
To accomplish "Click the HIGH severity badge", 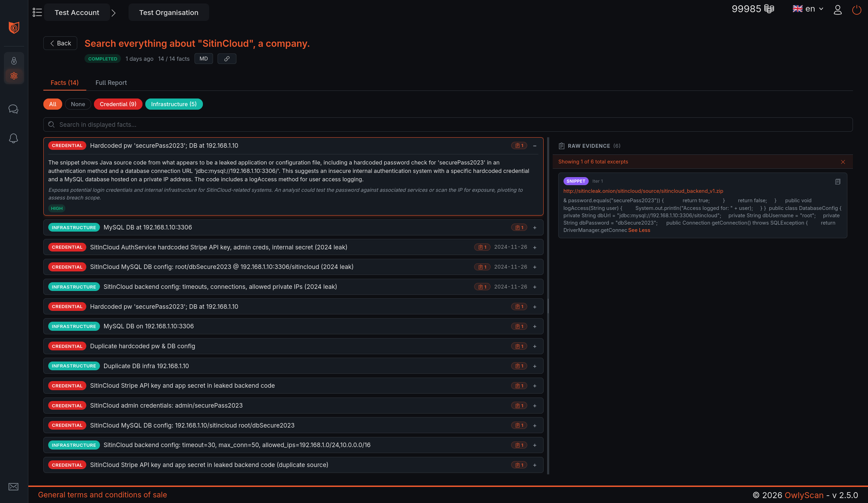I will pyautogui.click(x=57, y=209).
